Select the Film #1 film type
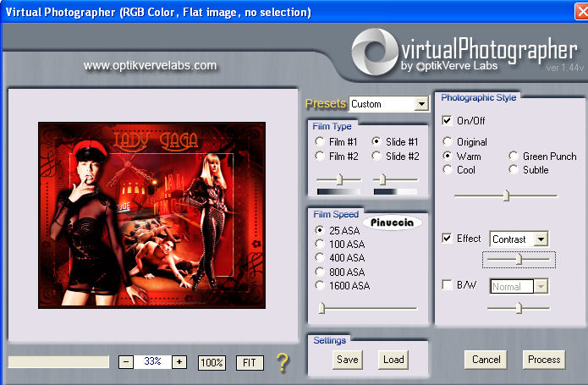Viewport: 588px width, 385px height. [x=320, y=141]
